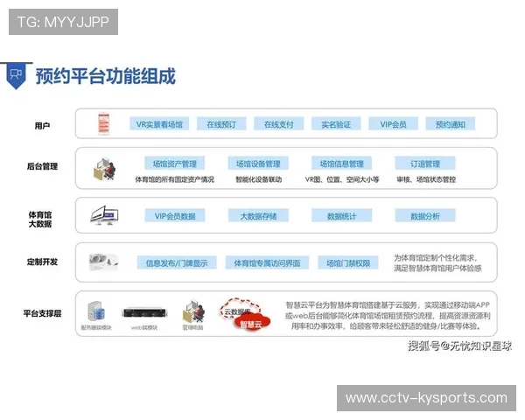Click the text 智能化设备联动

[258, 179]
